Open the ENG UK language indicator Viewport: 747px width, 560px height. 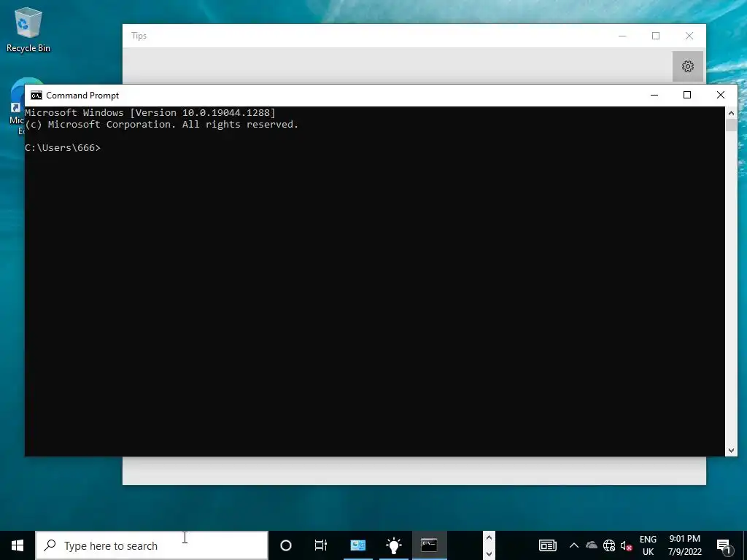tap(648, 545)
